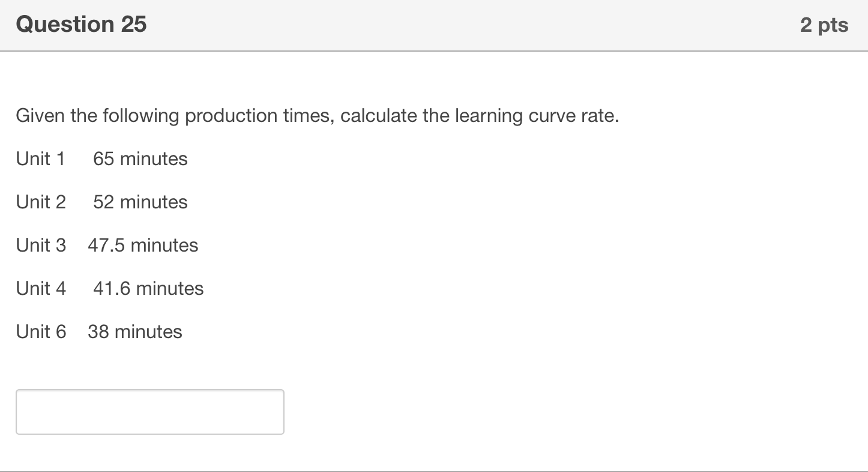868x472 pixels.
Task: Place cursor inside the empty answer box
Action: tap(149, 412)
